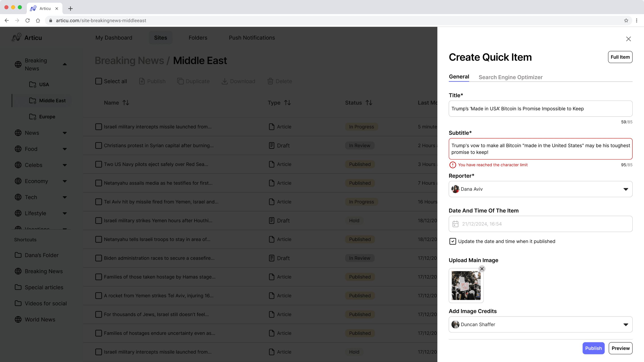Click inside the Title input field
This screenshot has height=362, width=644.
[540, 109]
